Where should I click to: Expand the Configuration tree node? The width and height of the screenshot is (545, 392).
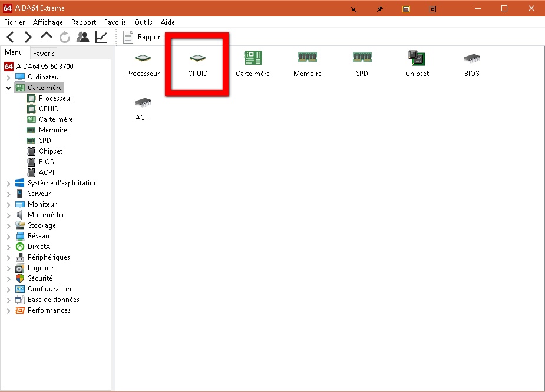pyautogui.click(x=9, y=289)
